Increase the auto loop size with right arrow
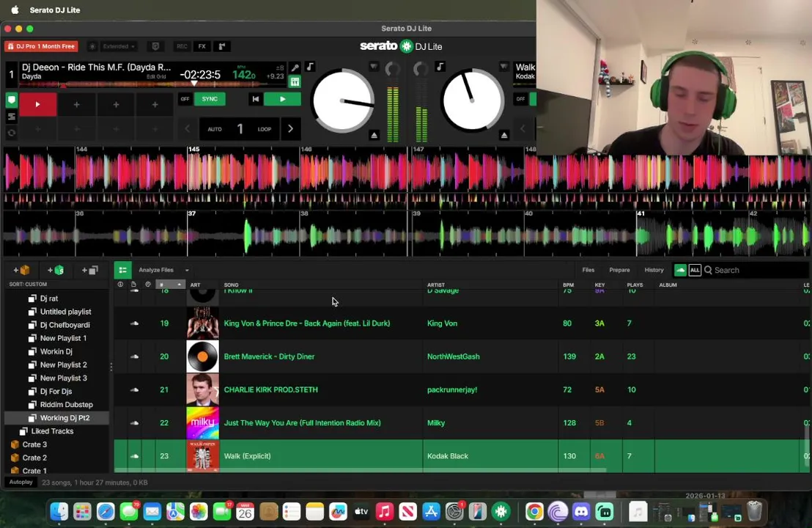812x528 pixels. (x=290, y=129)
